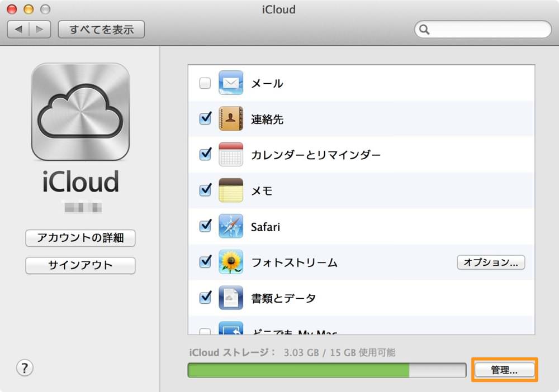Viewport: 559px width, 392px height.
Task: Click the Calendar icon in list
Action: pyautogui.click(x=231, y=154)
